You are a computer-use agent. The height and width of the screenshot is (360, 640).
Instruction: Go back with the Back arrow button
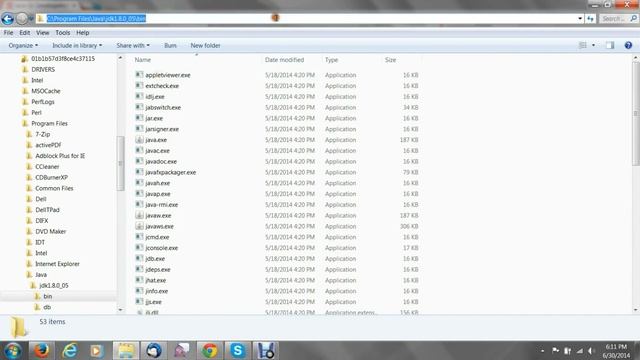pyautogui.click(x=8, y=18)
